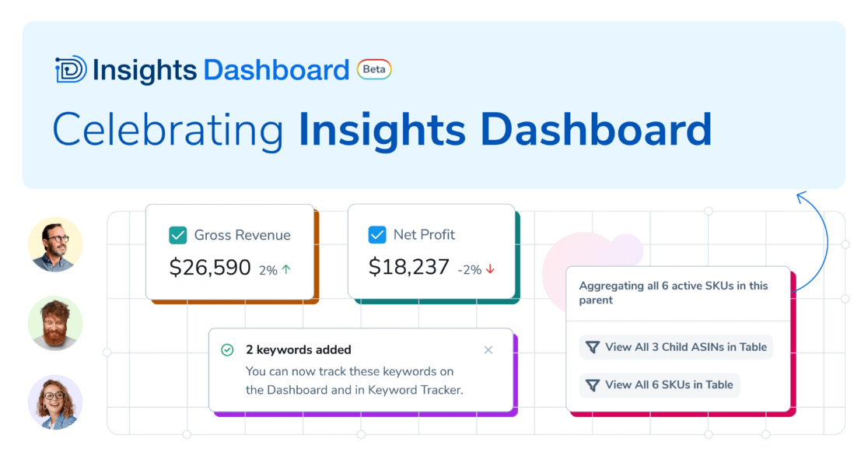Select the bald man with glasses avatar

pos(55,244)
